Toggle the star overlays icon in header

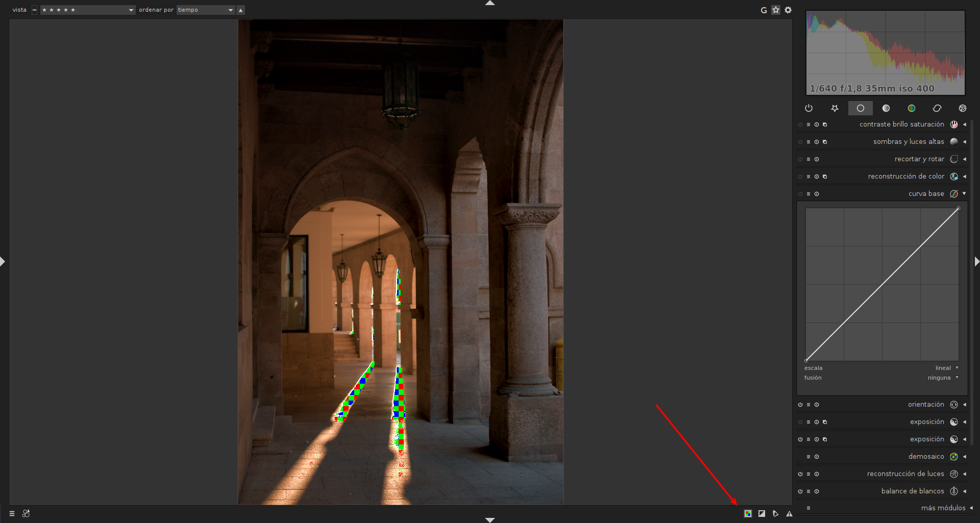pyautogui.click(x=776, y=10)
